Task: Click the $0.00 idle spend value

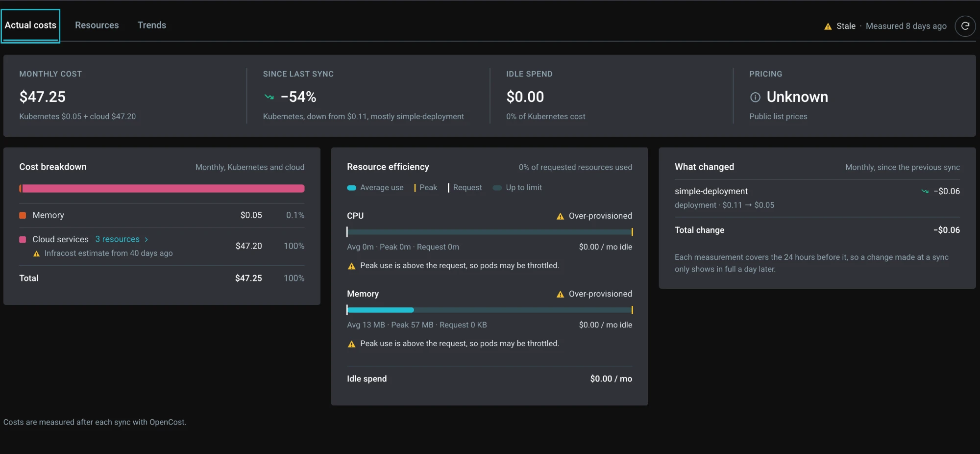Action: pos(525,97)
